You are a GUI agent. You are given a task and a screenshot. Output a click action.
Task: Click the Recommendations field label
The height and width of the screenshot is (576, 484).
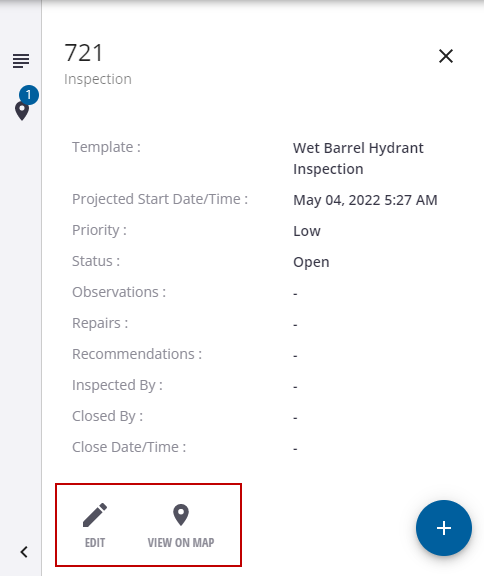click(137, 354)
